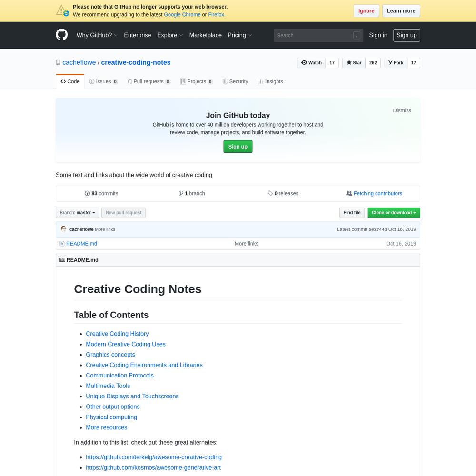Fork the repository
This screenshot has width=476, height=476.
click(396, 62)
